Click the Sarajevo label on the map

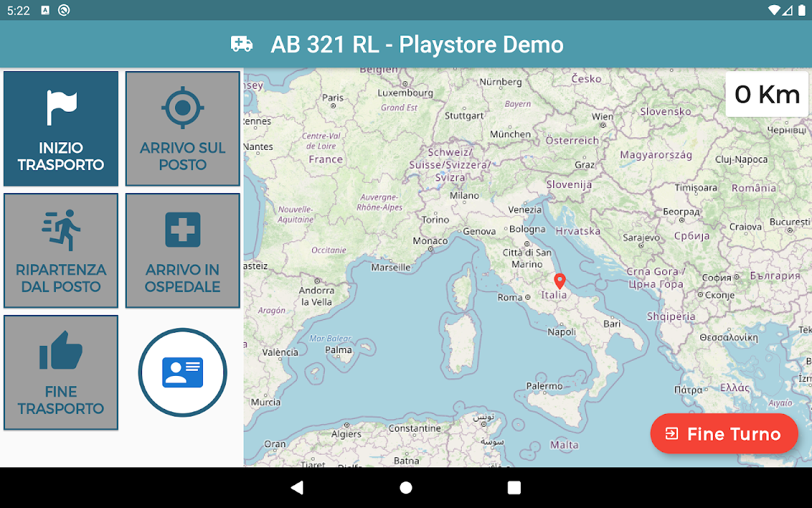[x=641, y=238]
